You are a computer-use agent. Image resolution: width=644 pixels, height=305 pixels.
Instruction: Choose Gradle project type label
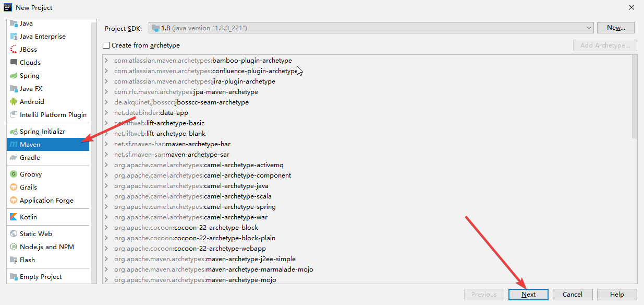coord(30,158)
